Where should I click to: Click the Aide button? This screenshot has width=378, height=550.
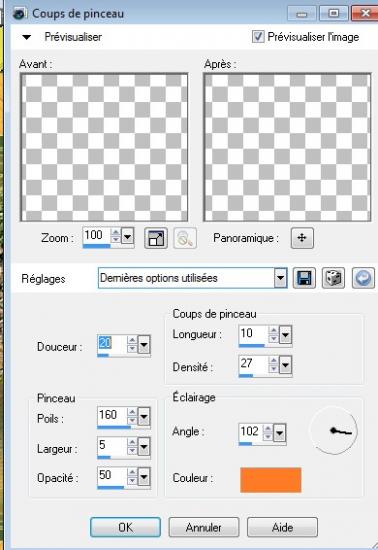tap(282, 527)
